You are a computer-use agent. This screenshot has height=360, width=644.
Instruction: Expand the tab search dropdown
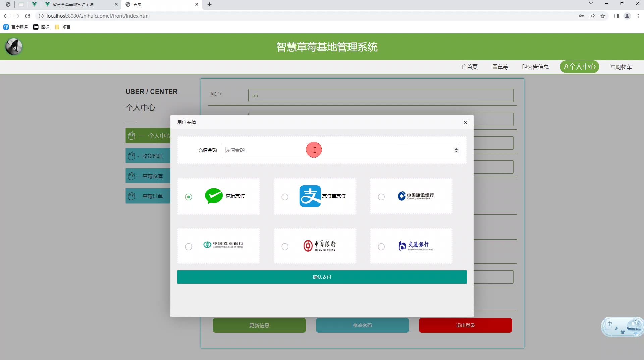point(591,4)
